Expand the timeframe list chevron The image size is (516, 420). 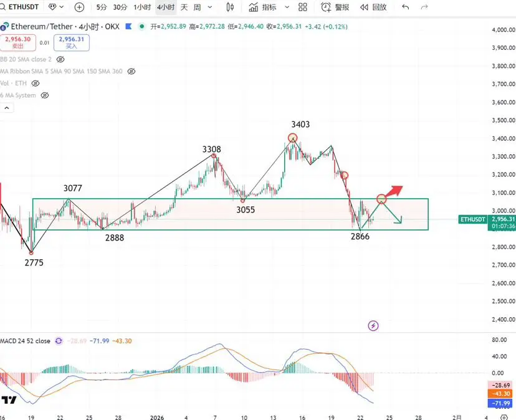(x=210, y=7)
